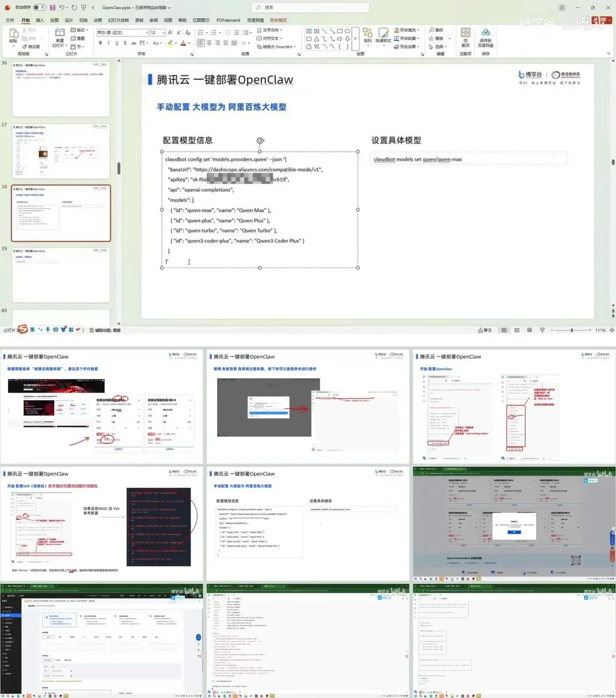The image size is (616, 698).
Task: Click Convert to SmartArt button
Action: coord(275,47)
